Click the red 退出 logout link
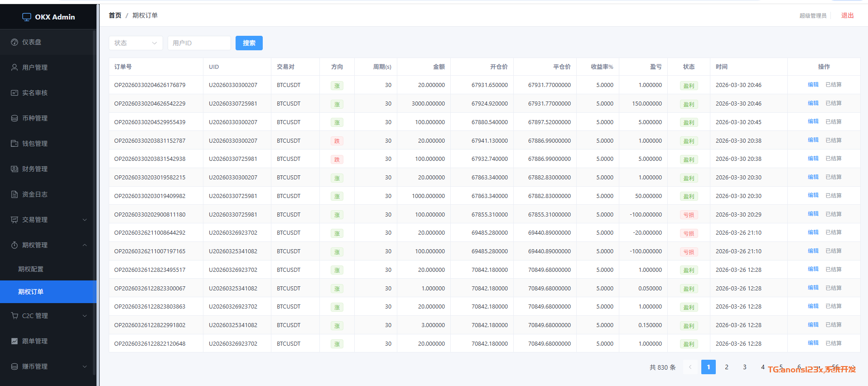This screenshot has height=386, width=868. [847, 15]
